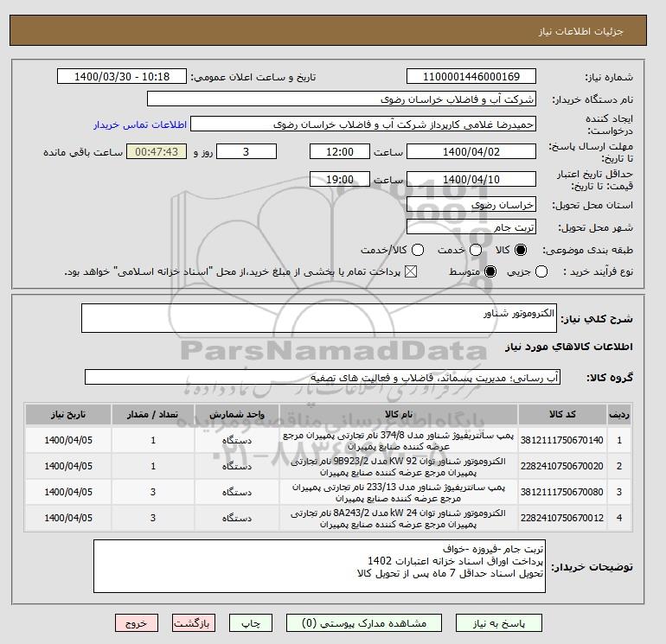Click the general description field الکتروموتور شناور
Image resolution: width=666 pixels, height=644 pixels.
click(x=319, y=318)
